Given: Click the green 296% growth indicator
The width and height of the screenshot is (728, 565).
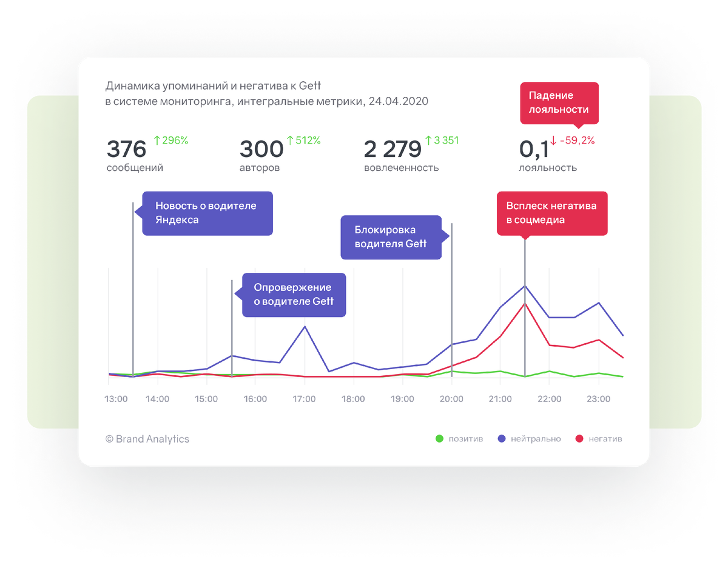Looking at the screenshot, I should pos(170,141).
